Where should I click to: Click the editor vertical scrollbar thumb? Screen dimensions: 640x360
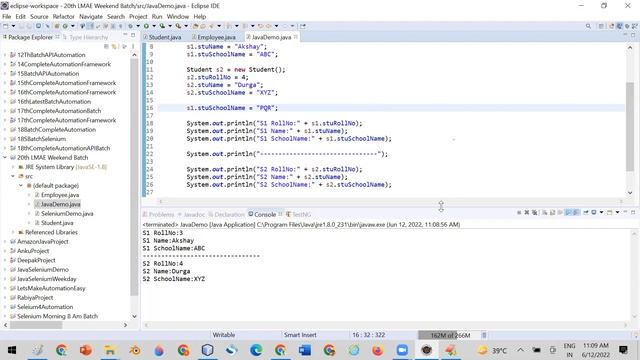point(630,127)
